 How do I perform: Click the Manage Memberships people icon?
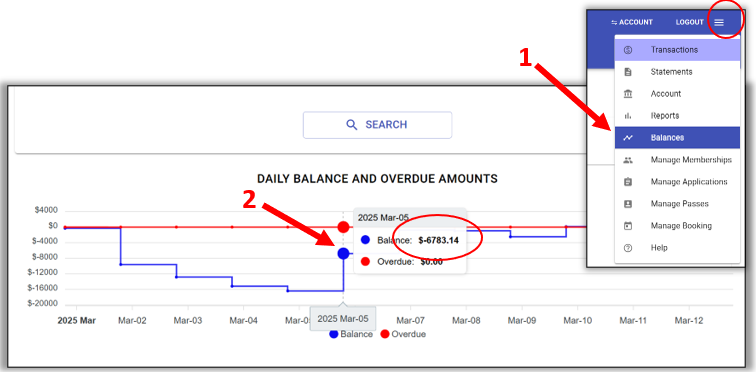click(x=627, y=160)
